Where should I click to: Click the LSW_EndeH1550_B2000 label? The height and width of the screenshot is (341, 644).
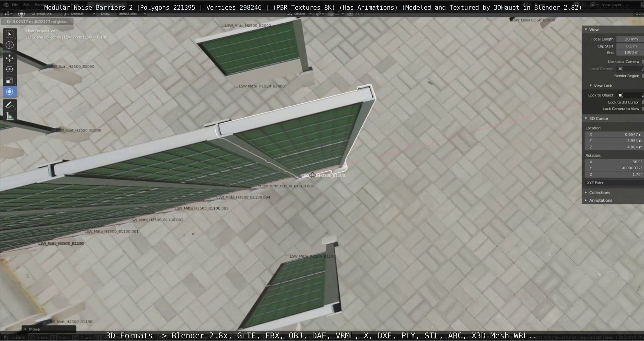click(x=533, y=20)
